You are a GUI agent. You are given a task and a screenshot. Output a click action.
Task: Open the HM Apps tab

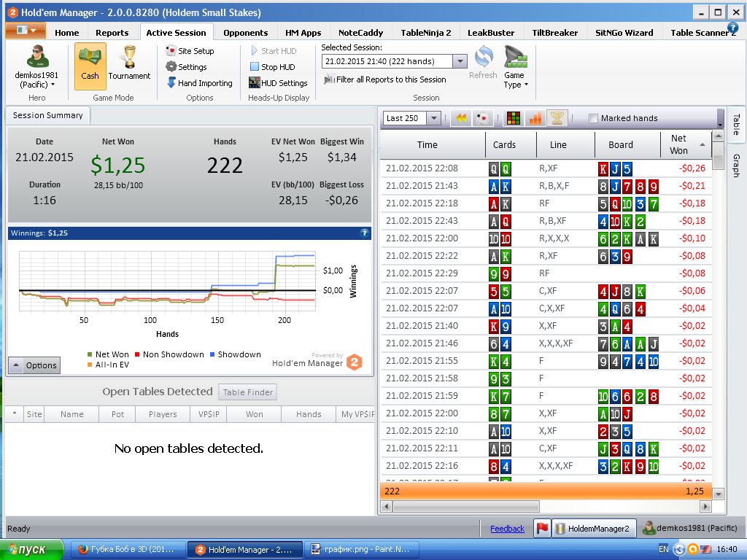(303, 32)
